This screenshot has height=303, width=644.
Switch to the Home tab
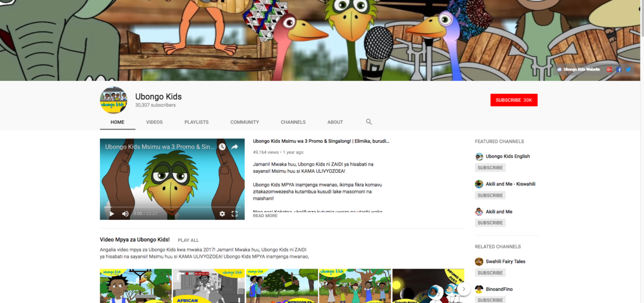pos(118,122)
